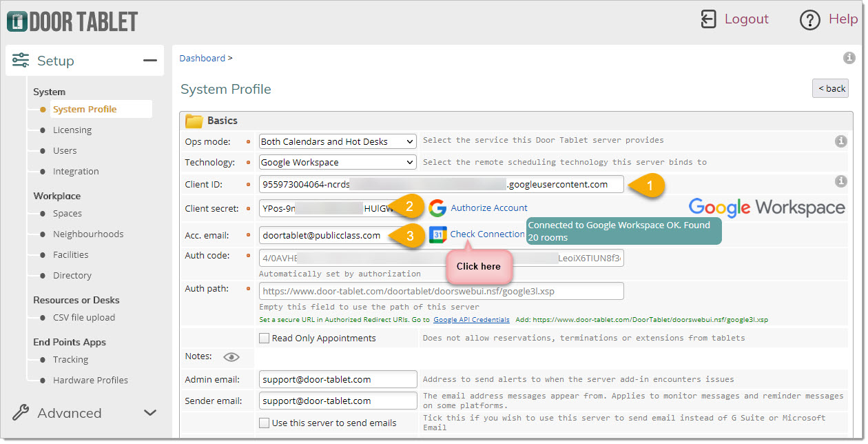Open Licensing in the sidebar
The height and width of the screenshot is (444, 868).
[x=72, y=130]
